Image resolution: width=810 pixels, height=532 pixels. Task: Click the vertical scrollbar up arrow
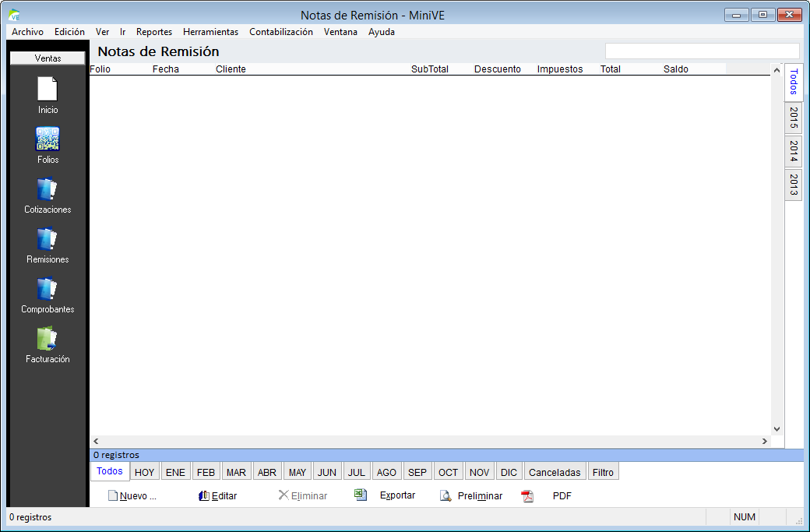point(777,70)
